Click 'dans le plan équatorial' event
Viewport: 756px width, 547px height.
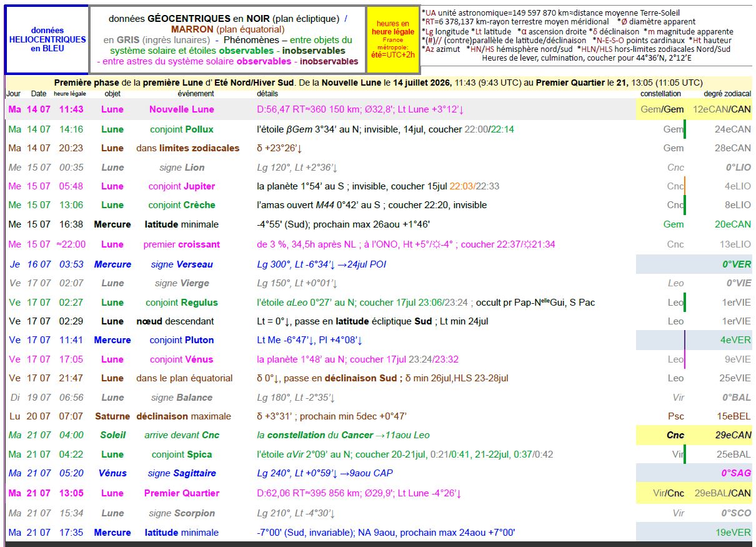(x=184, y=378)
